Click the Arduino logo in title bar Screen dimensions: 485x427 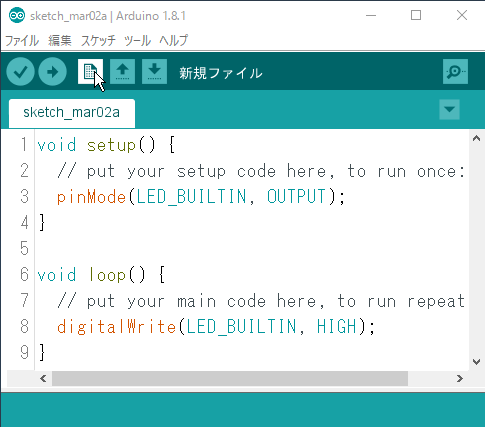click(x=17, y=15)
